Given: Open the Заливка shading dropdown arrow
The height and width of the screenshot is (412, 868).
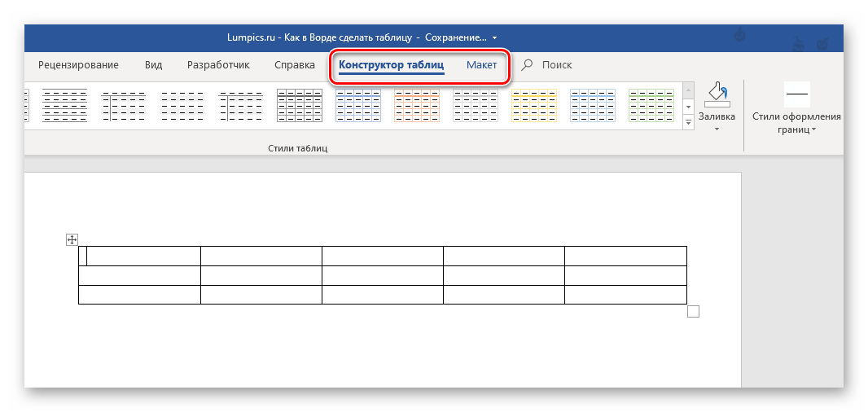Looking at the screenshot, I should coord(717,129).
